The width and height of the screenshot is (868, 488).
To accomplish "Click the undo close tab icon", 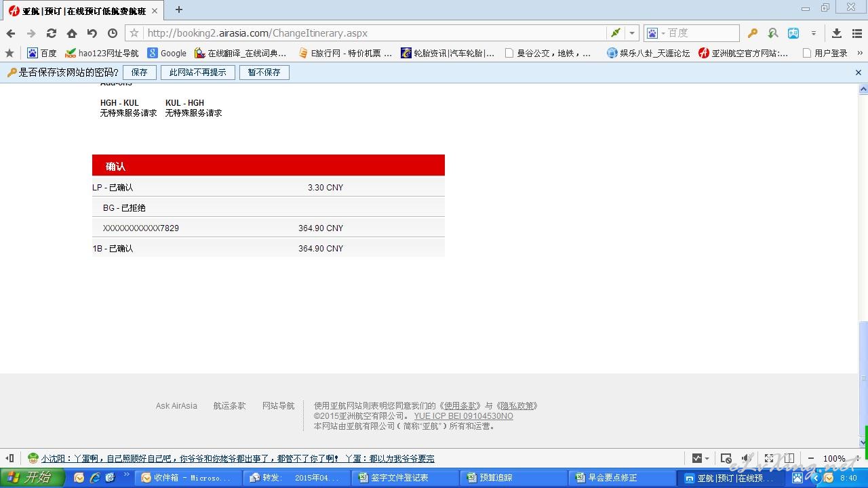I will [x=92, y=33].
